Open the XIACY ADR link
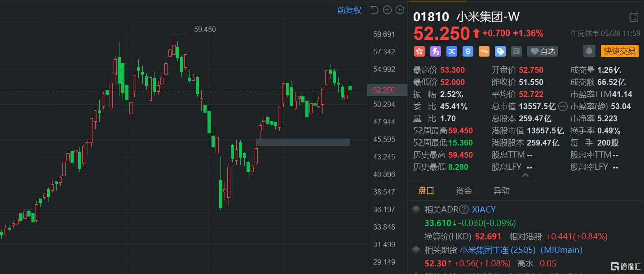 tap(484, 209)
